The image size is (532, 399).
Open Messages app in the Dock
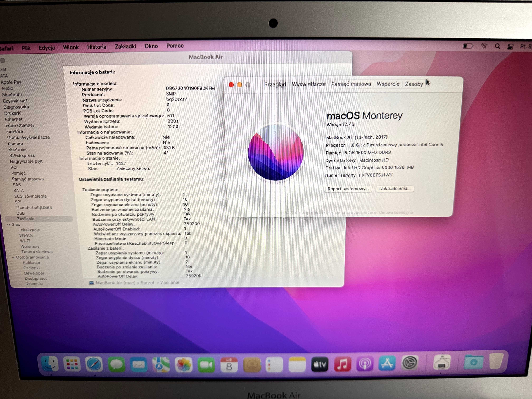[x=116, y=364]
